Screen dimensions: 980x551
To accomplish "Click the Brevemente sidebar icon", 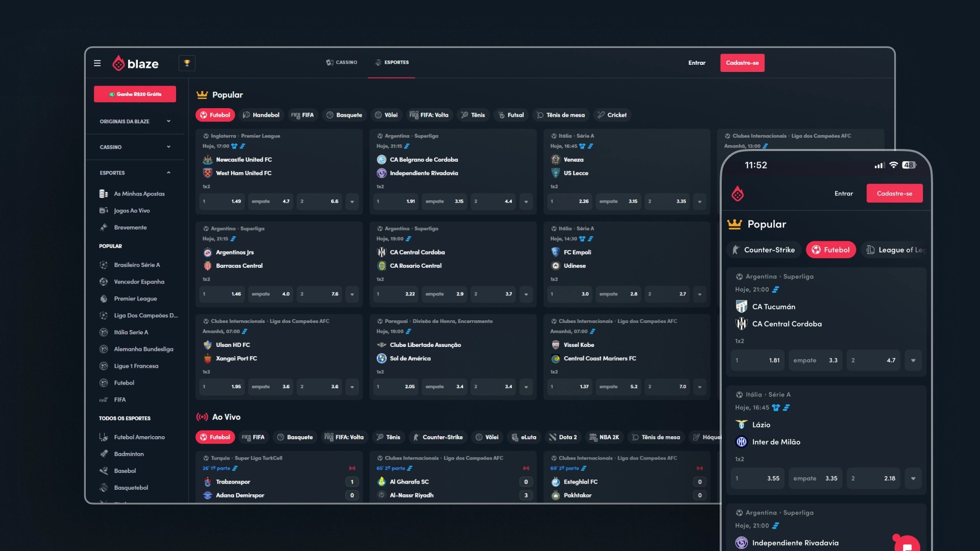I will (104, 228).
